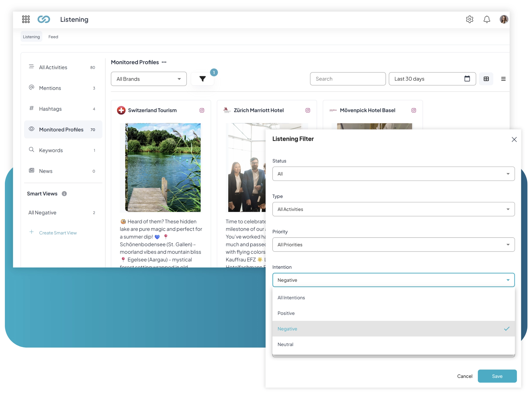Click the Create Smart View link
532x399 pixels.
click(58, 233)
